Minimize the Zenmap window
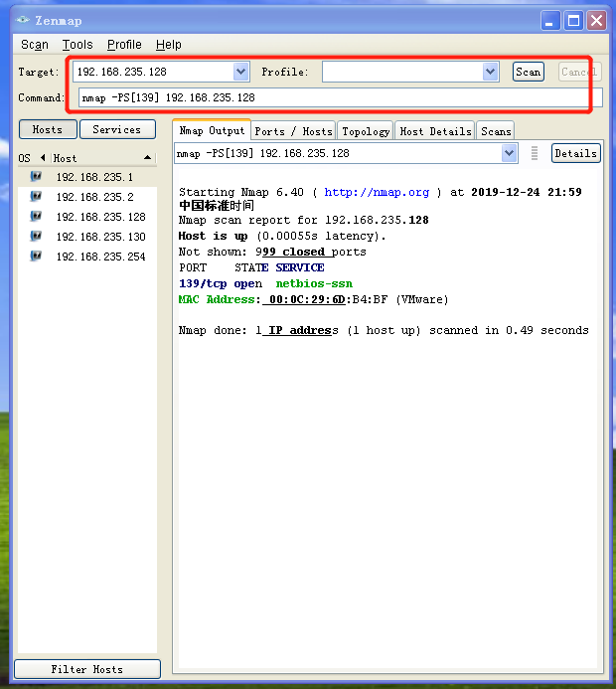616x689 pixels. [x=550, y=20]
